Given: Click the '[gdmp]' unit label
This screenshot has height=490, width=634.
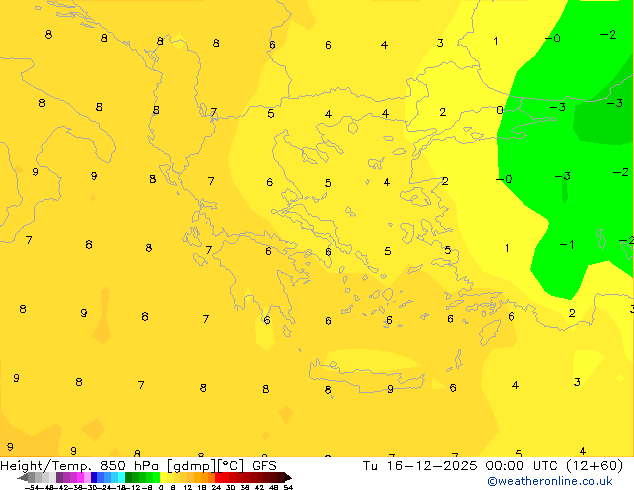Looking at the screenshot, I should tap(190, 466).
